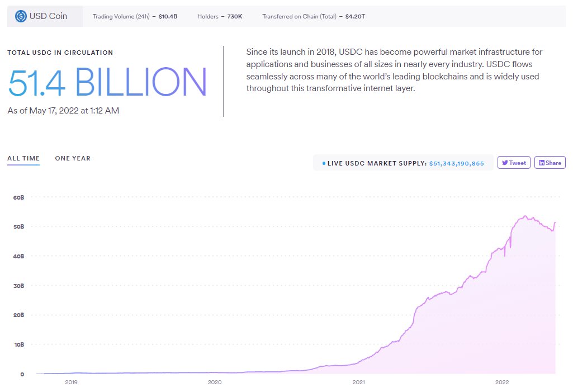Click the Tweet button
This screenshot has width=573, height=392.
point(514,163)
